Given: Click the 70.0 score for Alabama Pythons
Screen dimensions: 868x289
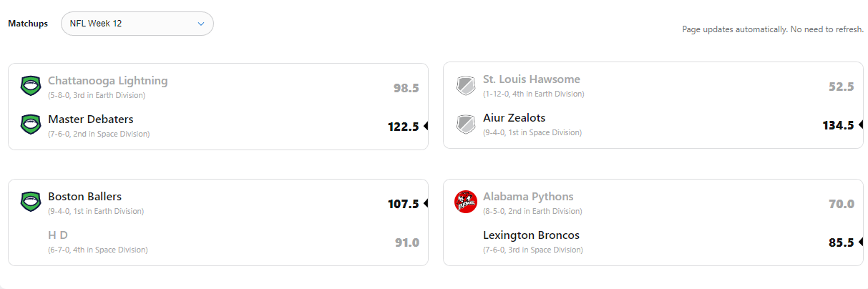Looking at the screenshot, I should click(841, 204).
